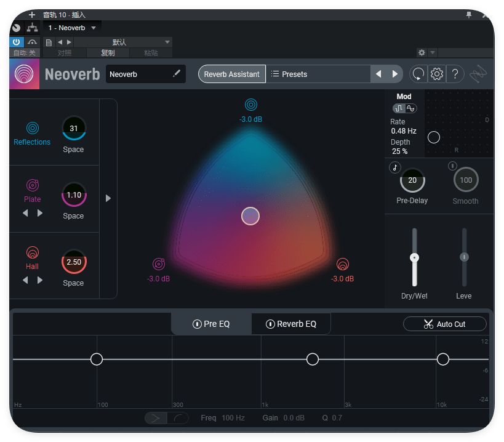The width and height of the screenshot is (504, 442).
Task: Click the Hall engine icon in left panel
Action: (33, 252)
